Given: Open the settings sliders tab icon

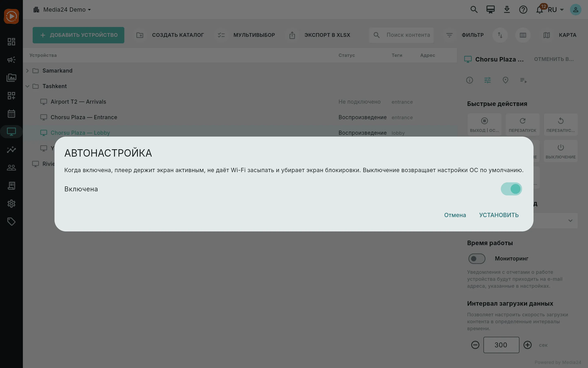Looking at the screenshot, I should (487, 80).
